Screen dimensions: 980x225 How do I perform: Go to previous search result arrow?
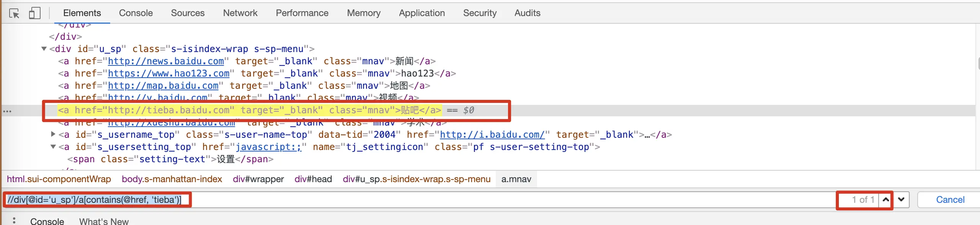click(x=886, y=200)
